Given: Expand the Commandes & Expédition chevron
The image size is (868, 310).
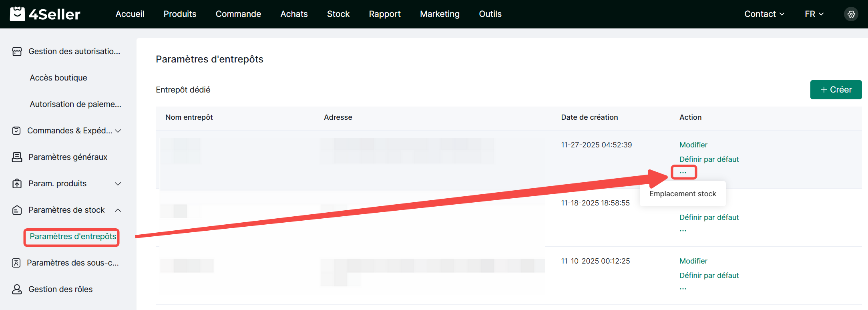Looking at the screenshot, I should coord(118,131).
